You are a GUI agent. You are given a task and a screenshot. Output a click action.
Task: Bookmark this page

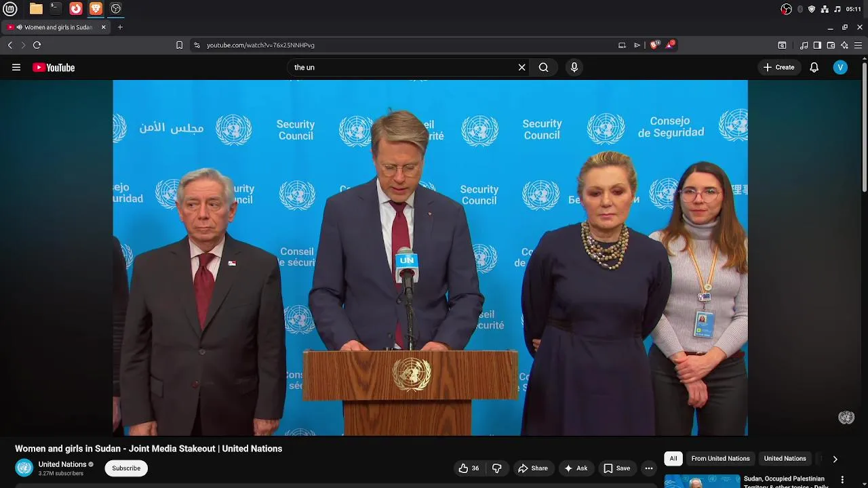(x=179, y=45)
